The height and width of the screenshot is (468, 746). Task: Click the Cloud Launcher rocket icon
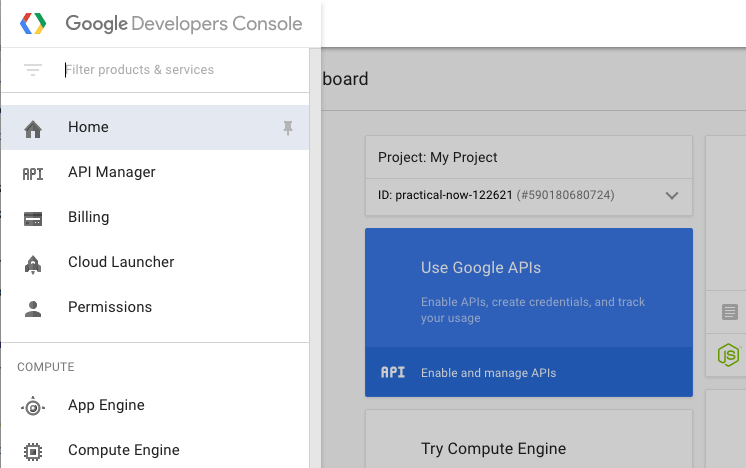[33, 264]
